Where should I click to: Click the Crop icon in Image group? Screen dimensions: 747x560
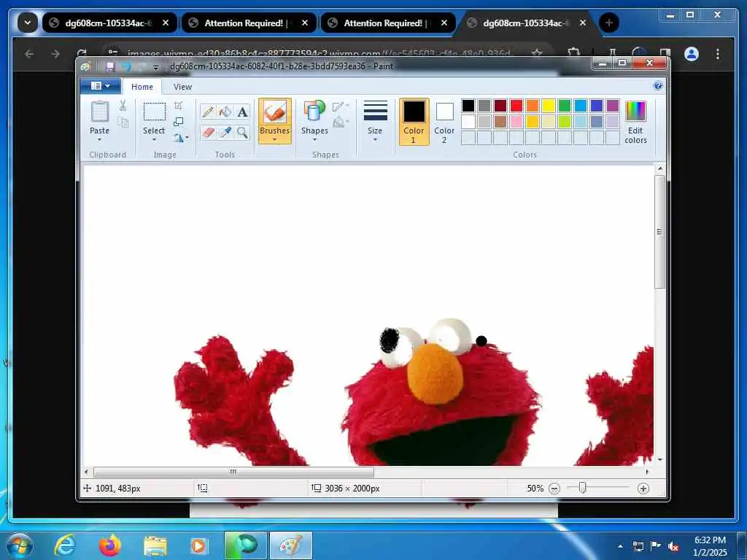point(179,105)
